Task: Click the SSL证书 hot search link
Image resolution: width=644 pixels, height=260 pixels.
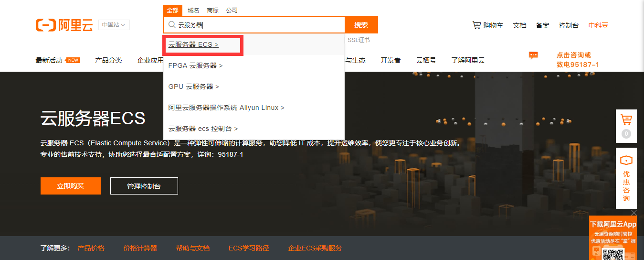Action: coord(359,40)
